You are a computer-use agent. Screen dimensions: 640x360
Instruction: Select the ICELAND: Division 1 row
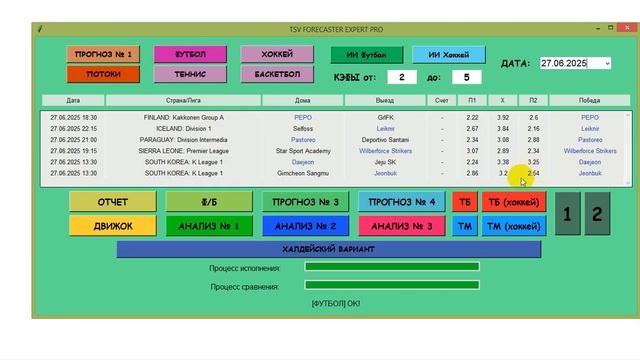pyautogui.click(x=333, y=129)
